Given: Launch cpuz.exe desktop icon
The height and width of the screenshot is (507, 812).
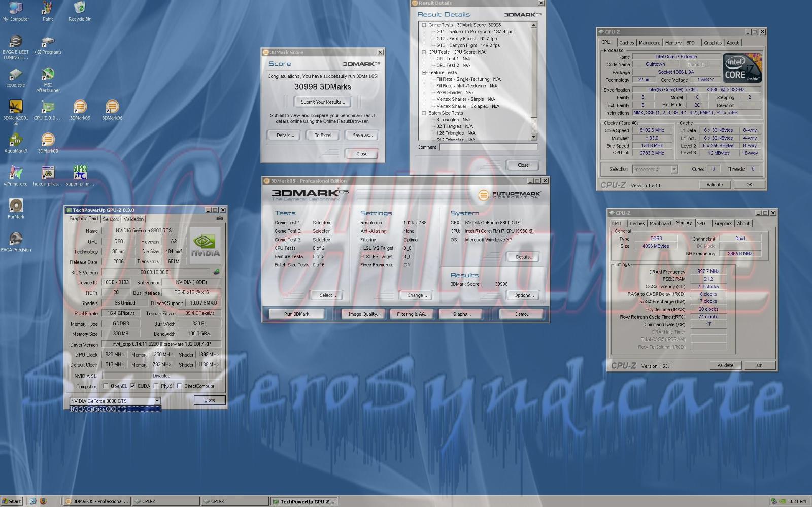Looking at the screenshot, I should pos(16,78).
